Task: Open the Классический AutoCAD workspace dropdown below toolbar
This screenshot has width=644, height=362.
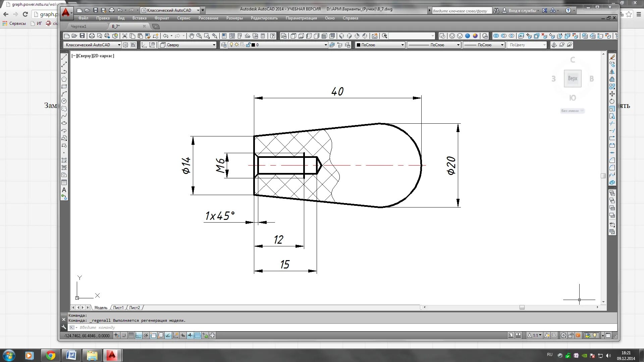Action: tap(92, 45)
